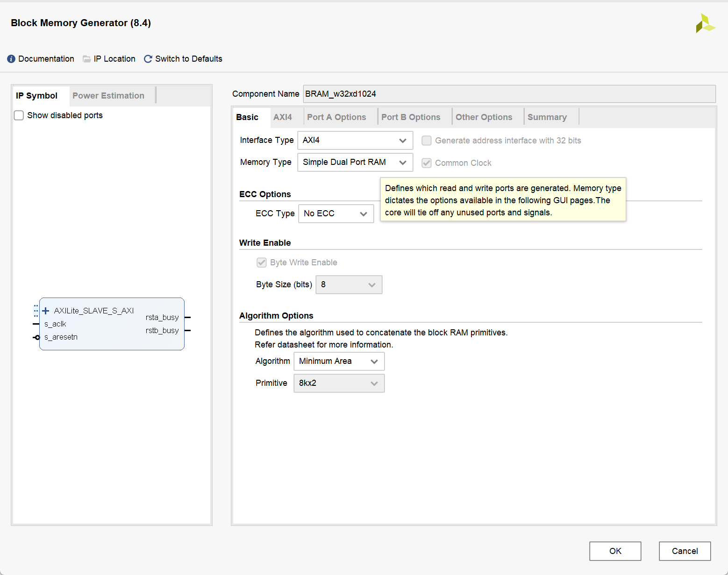728x575 pixels.
Task: Toggle the Byte Write Enable checkbox
Action: click(x=262, y=263)
